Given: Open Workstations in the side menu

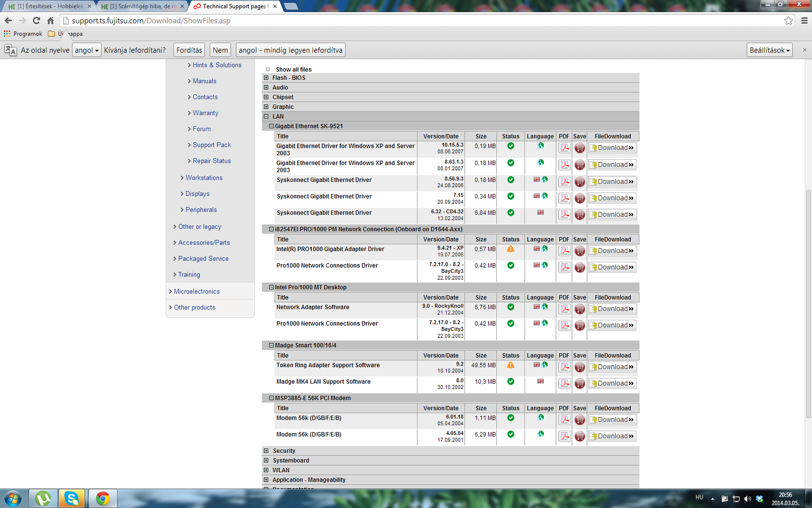Looking at the screenshot, I should point(204,178).
